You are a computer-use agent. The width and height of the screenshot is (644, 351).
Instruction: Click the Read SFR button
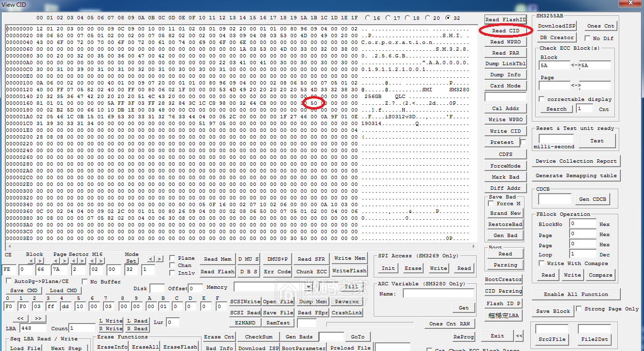click(x=311, y=259)
